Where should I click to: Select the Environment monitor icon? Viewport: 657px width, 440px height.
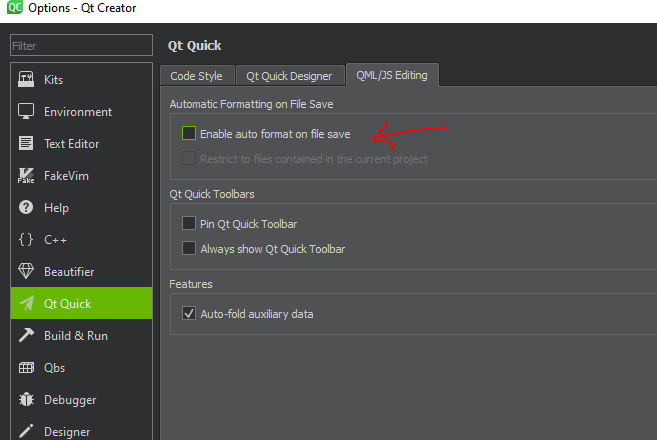point(27,112)
